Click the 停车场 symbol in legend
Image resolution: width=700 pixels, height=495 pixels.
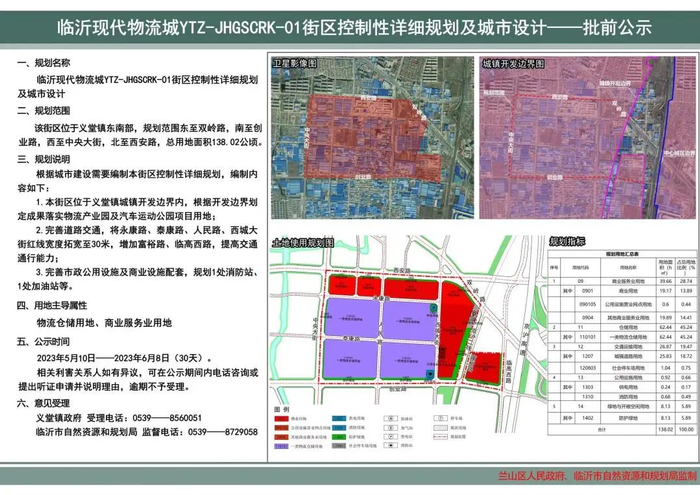[x=440, y=418]
